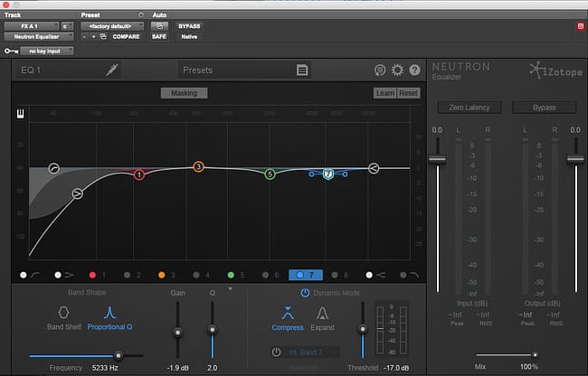Choose the Expand dynamic mode icon
This screenshot has height=376, width=588.
pyautogui.click(x=322, y=313)
